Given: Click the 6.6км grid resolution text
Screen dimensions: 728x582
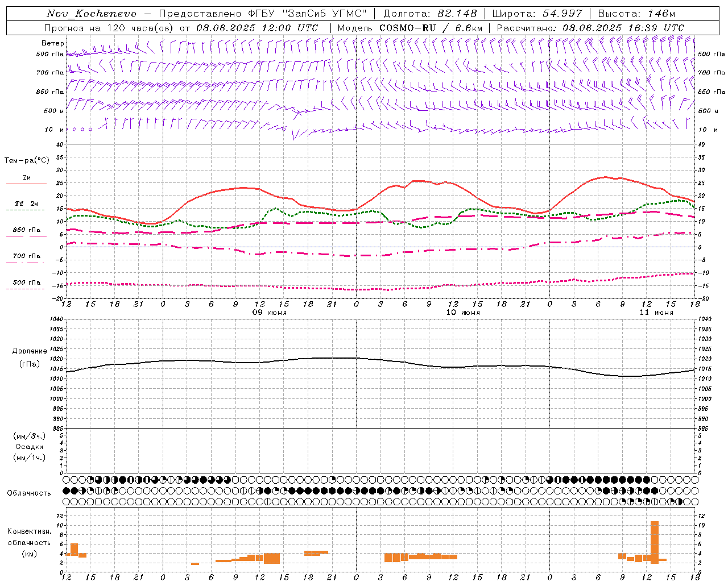Looking at the screenshot, I should point(469,28).
